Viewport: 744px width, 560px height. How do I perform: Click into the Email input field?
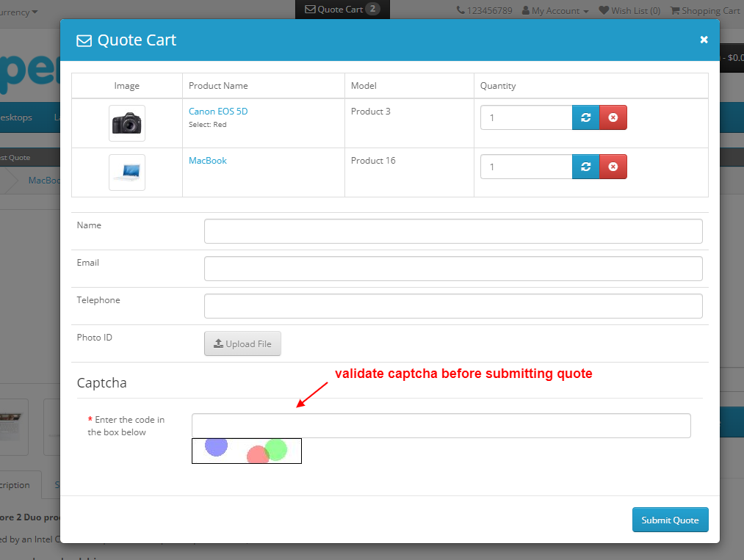tap(453, 269)
